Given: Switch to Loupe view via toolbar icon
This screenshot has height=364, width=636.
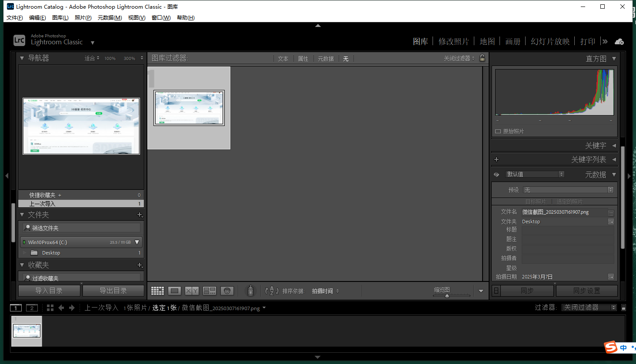Looking at the screenshot, I should coord(175,291).
